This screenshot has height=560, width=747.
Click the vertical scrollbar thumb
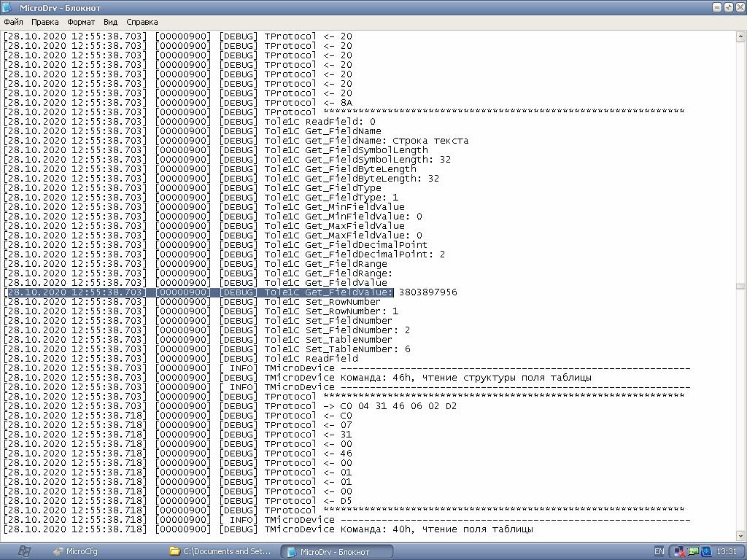coord(741,286)
